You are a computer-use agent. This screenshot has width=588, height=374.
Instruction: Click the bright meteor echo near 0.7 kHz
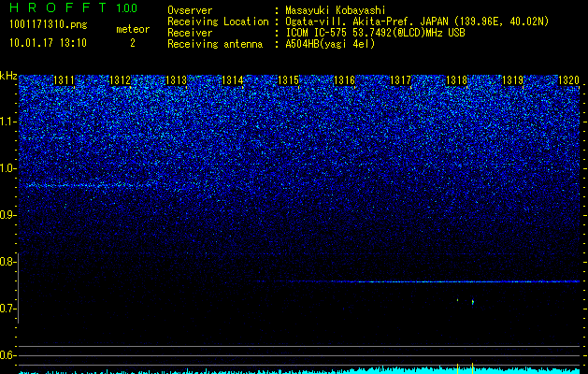(x=472, y=302)
